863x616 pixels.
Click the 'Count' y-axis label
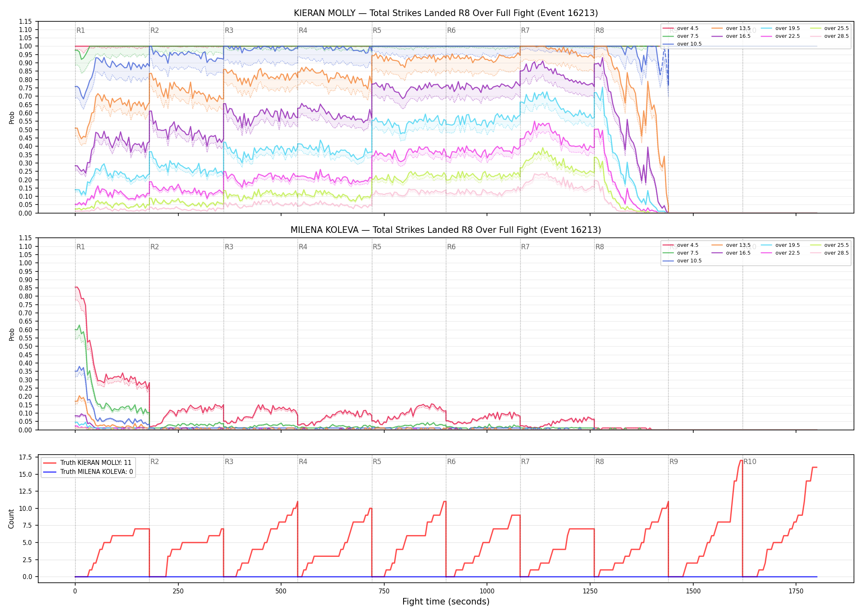11,519
